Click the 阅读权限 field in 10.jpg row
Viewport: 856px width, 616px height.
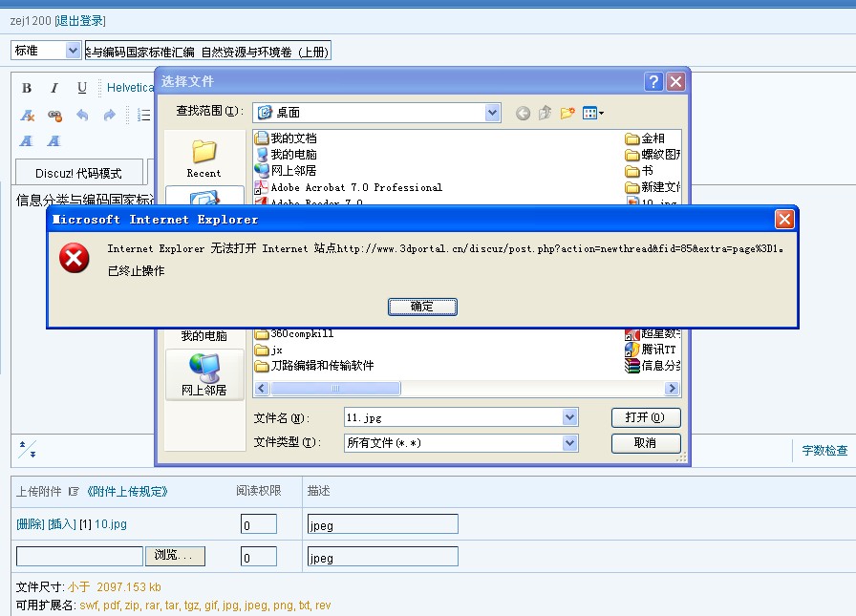point(259,524)
